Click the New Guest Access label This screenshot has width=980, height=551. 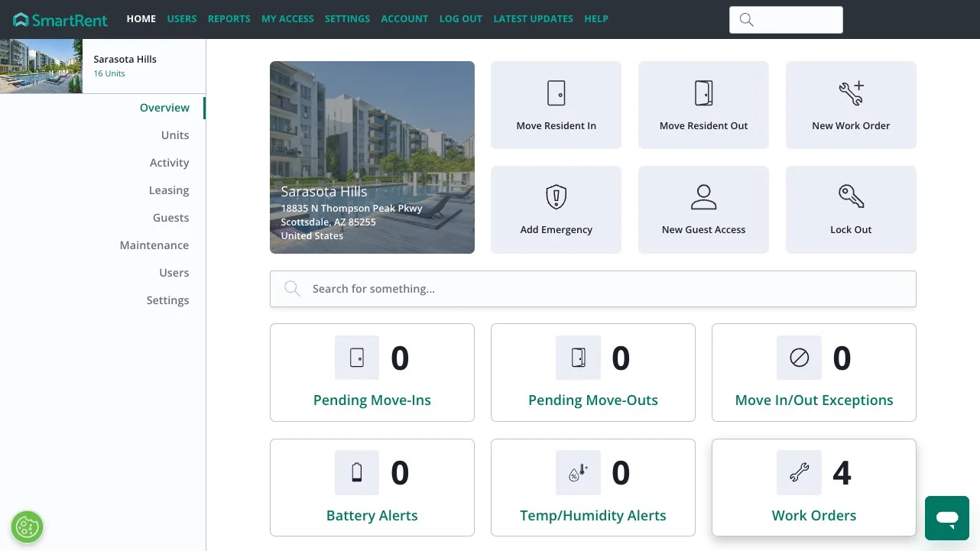[x=704, y=230]
